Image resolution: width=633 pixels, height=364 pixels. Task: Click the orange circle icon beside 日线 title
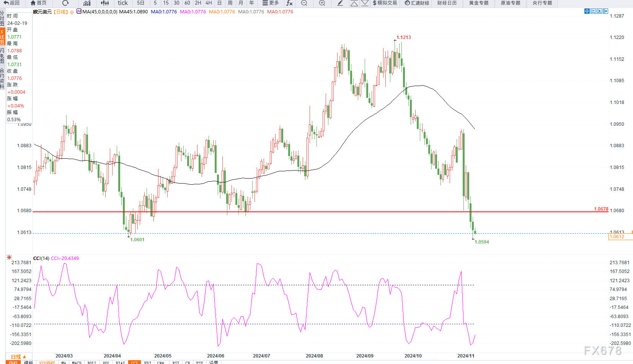point(72,12)
